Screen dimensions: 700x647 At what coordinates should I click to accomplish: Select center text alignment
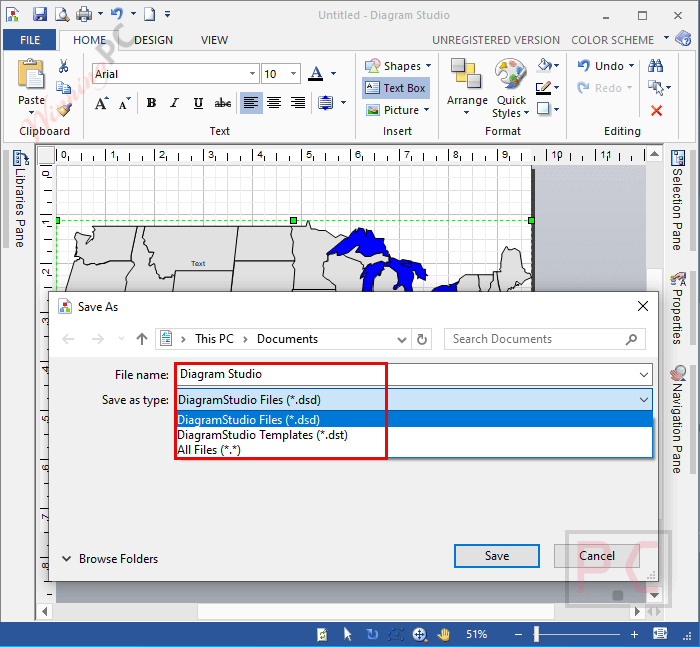pyautogui.click(x=274, y=103)
